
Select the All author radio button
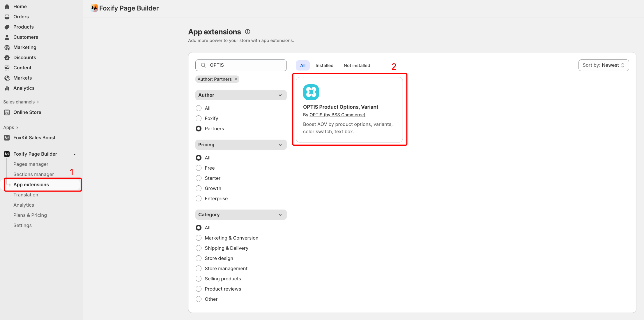coord(199,108)
